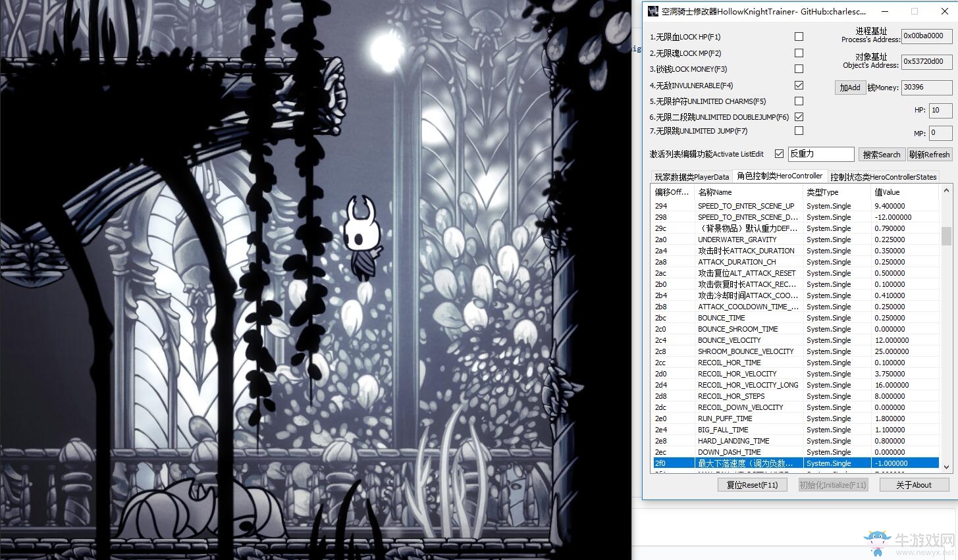Select the HARD_LANDING_TIME row
Viewport: 958px width, 560px height.
[x=795, y=441]
